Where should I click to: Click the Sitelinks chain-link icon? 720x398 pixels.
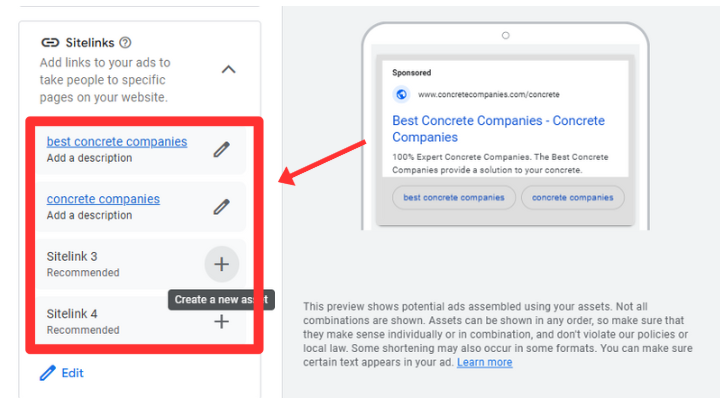50,43
